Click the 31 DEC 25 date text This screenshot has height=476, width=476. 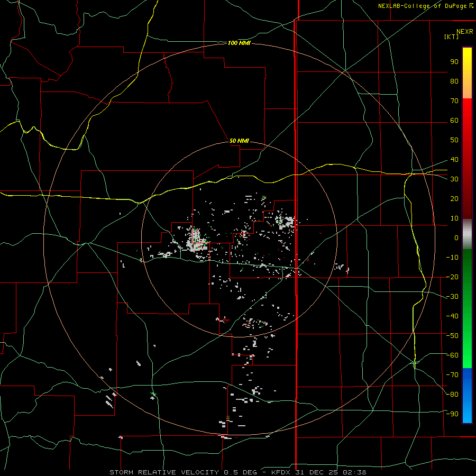[x=317, y=472]
